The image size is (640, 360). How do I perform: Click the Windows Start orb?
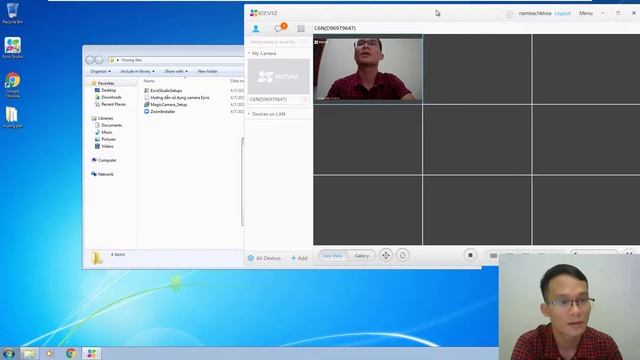pyautogui.click(x=8, y=353)
